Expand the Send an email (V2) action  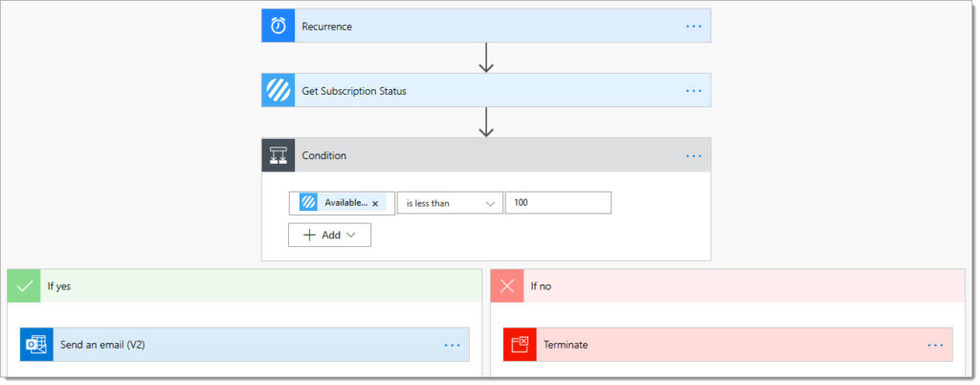click(245, 345)
